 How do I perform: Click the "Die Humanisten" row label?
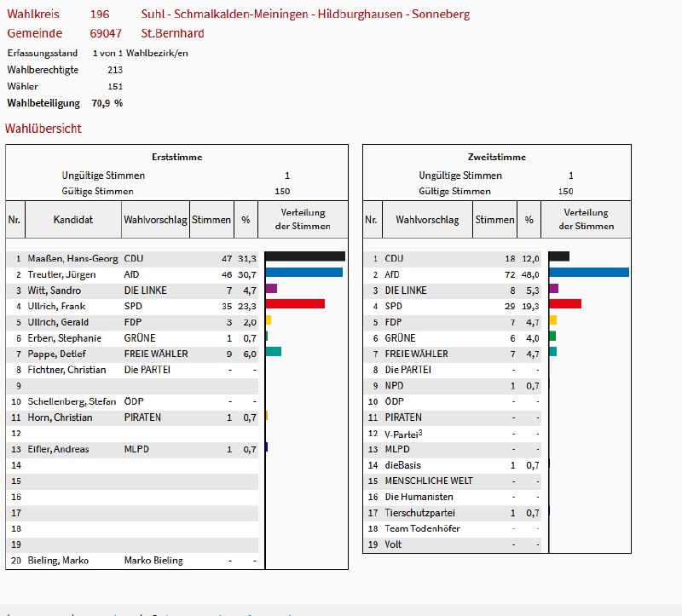(x=419, y=497)
